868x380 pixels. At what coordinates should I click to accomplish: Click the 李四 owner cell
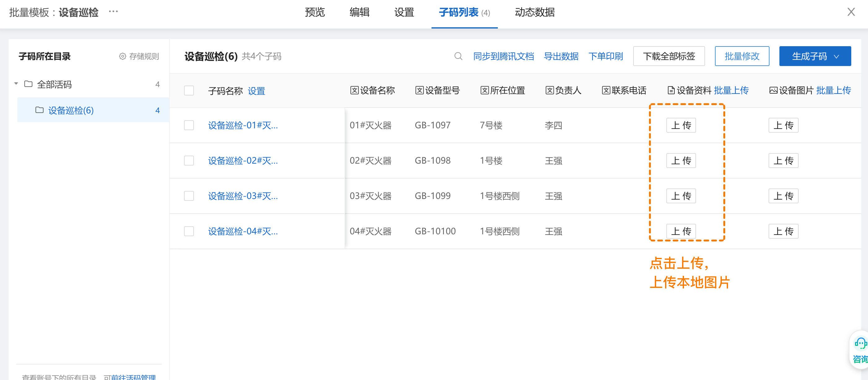[x=554, y=125]
